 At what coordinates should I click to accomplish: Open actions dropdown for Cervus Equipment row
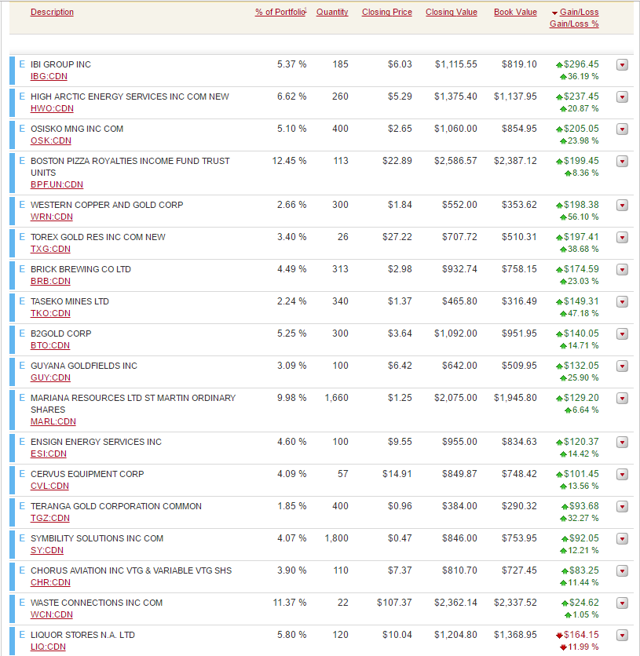point(622,475)
